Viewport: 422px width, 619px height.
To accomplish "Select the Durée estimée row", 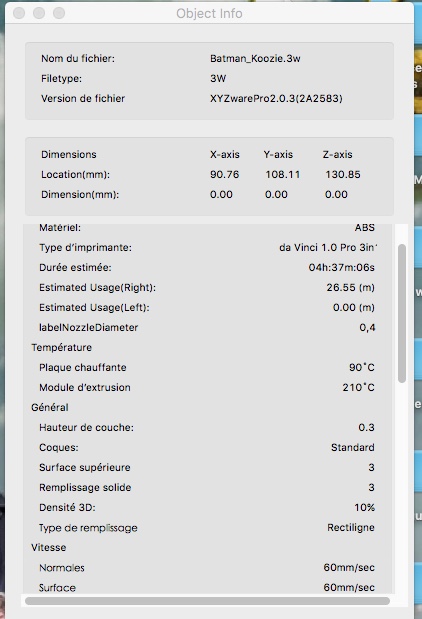I will (x=207, y=268).
